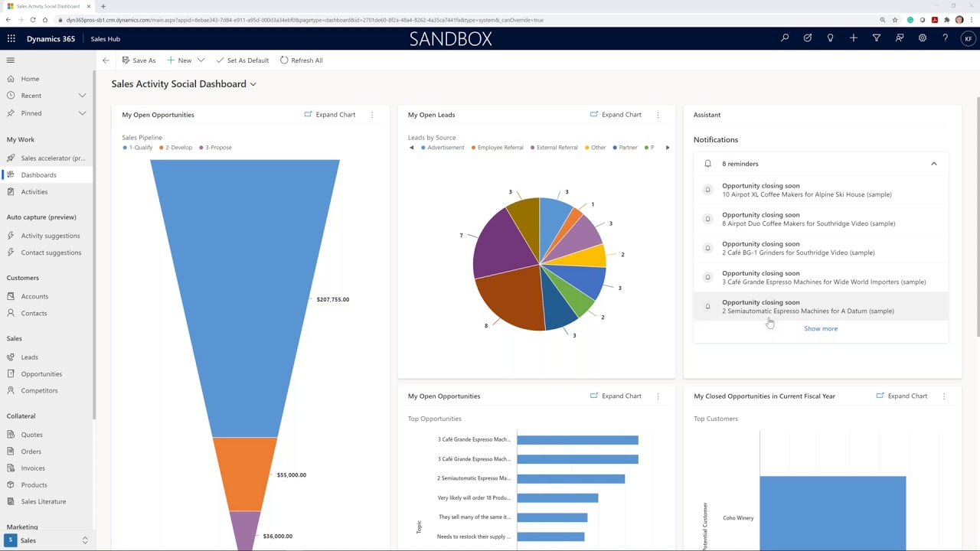
Task: Click the Accounts icon in sidebar
Action: pyautogui.click(x=11, y=296)
